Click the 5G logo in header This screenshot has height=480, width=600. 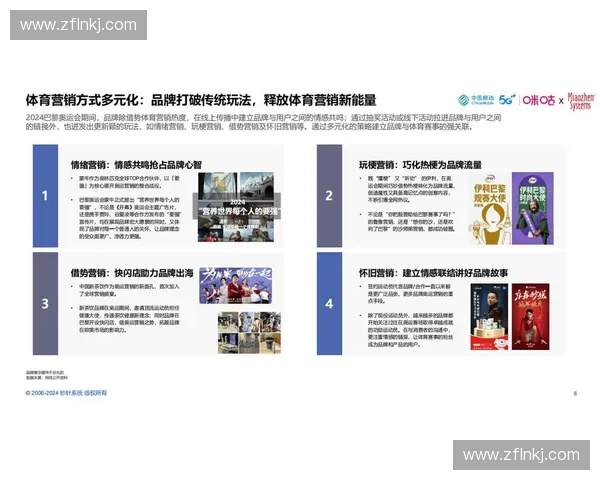tap(507, 100)
